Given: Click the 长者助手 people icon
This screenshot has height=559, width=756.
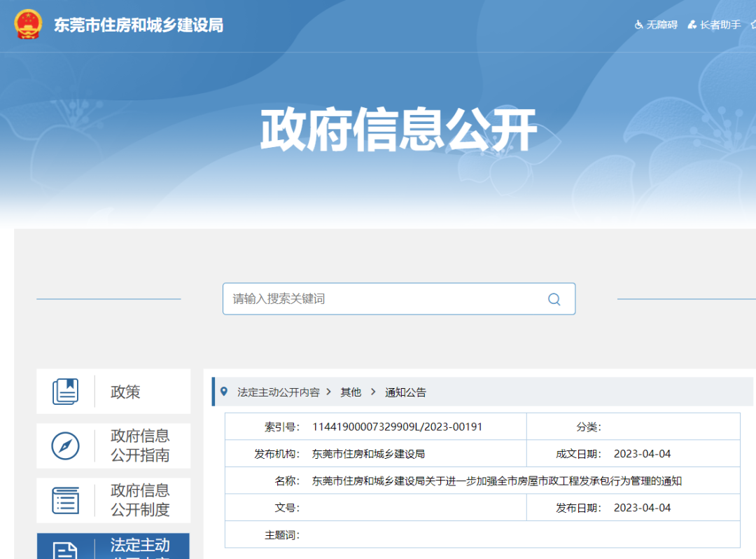Looking at the screenshot, I should coord(692,25).
